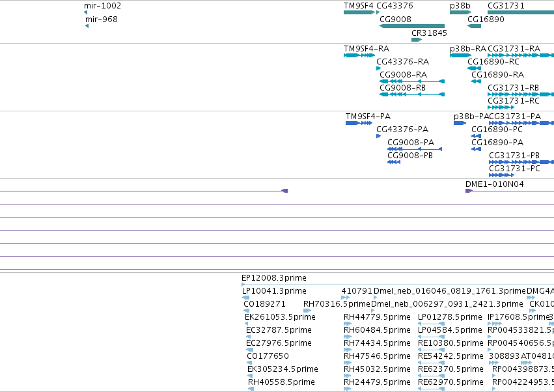Click transcript CG9008-RA
Viewport: 554px width, 392px height.
coord(412,81)
